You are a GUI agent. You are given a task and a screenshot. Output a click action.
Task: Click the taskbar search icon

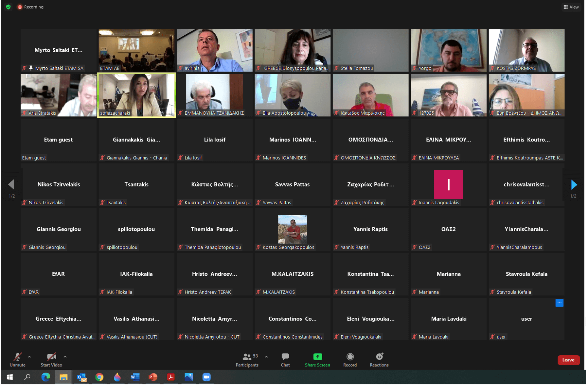pos(27,377)
